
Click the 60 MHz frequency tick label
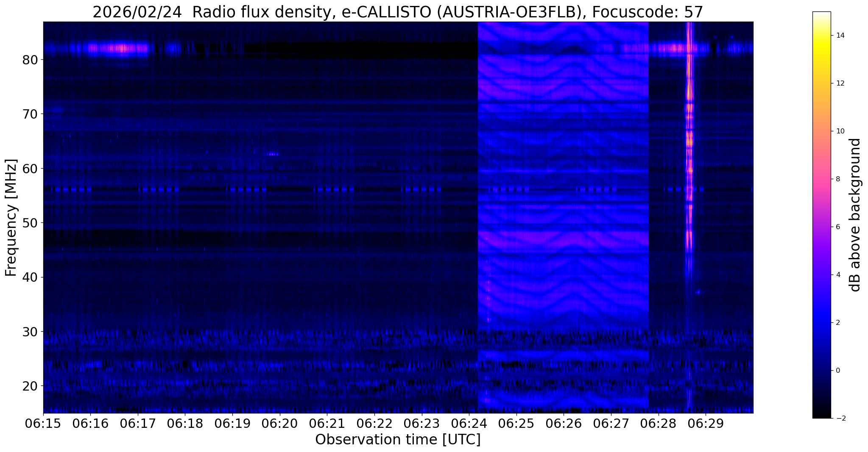[x=30, y=169]
